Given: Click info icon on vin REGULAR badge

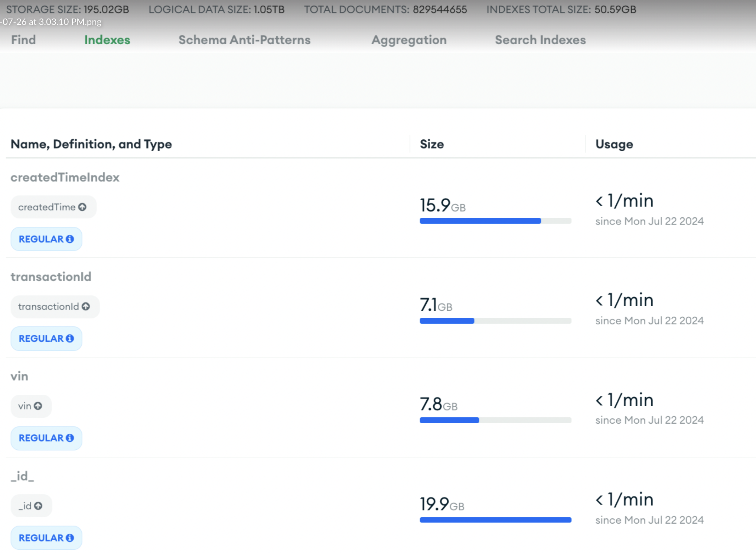Looking at the screenshot, I should 70,438.
